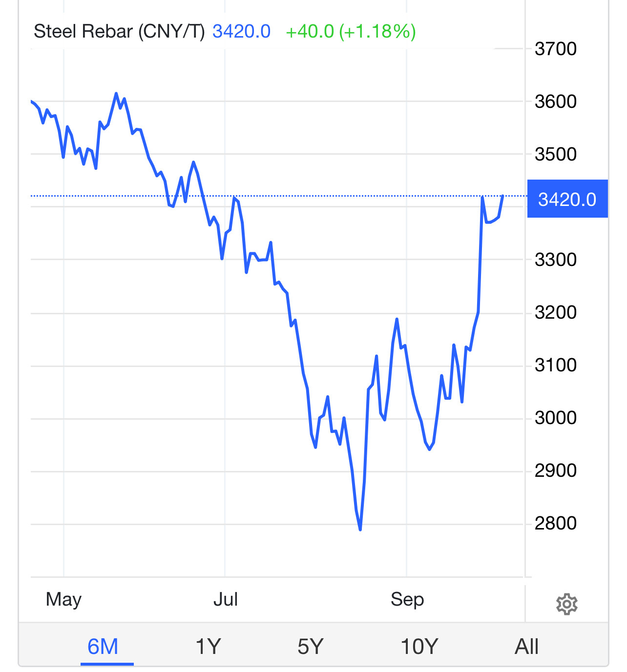627x672 pixels.
Task: Click the 3700 price axis label
Action: 556,49
